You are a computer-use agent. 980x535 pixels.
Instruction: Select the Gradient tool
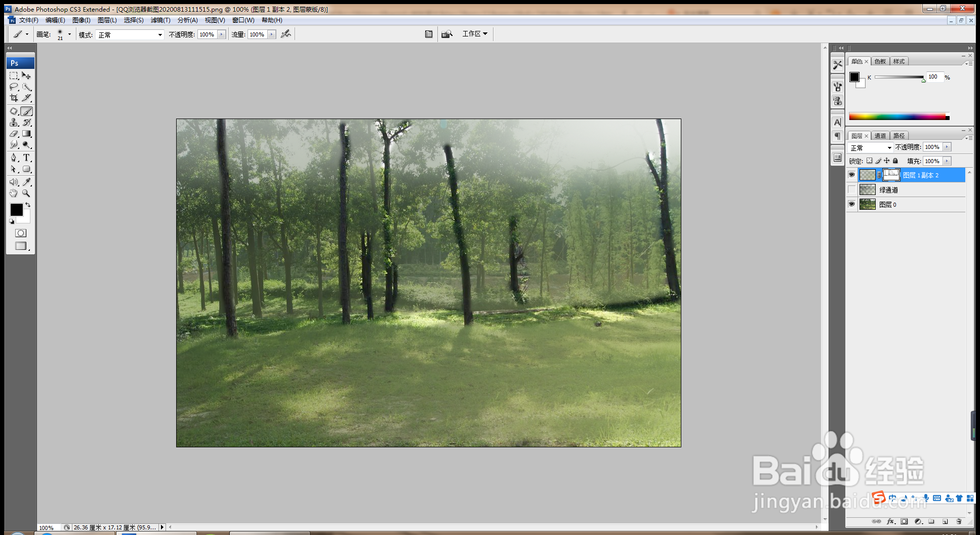[x=27, y=134]
